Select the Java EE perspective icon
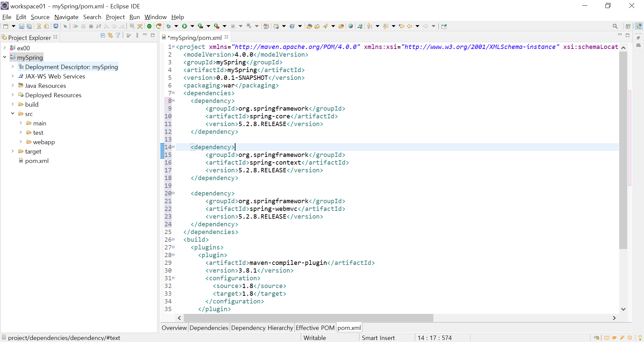The image size is (644, 342). pos(639,26)
